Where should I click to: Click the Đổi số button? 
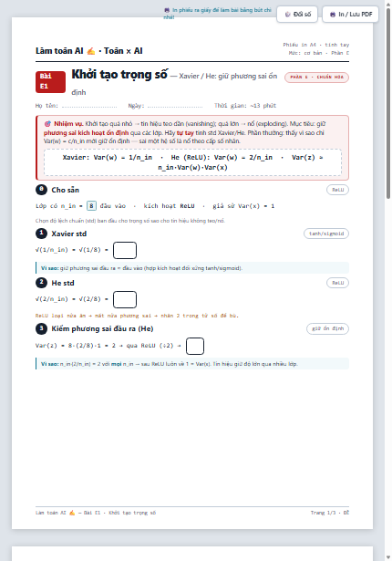(x=297, y=15)
